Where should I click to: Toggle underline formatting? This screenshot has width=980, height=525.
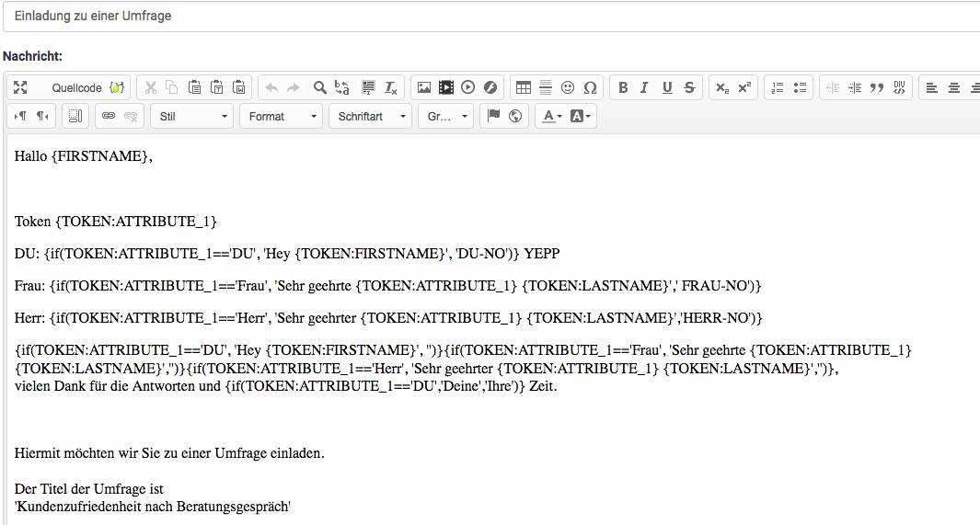[x=667, y=87]
